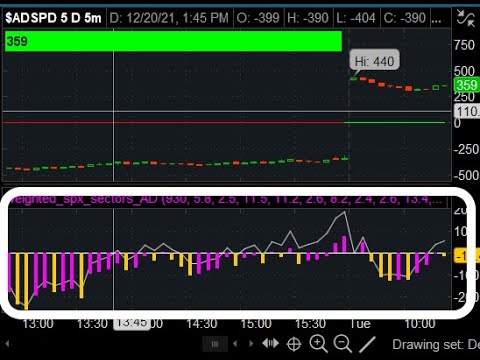The image size is (480, 360).
Task: Zoom in with the magnifier plus icon
Action: click(x=318, y=344)
